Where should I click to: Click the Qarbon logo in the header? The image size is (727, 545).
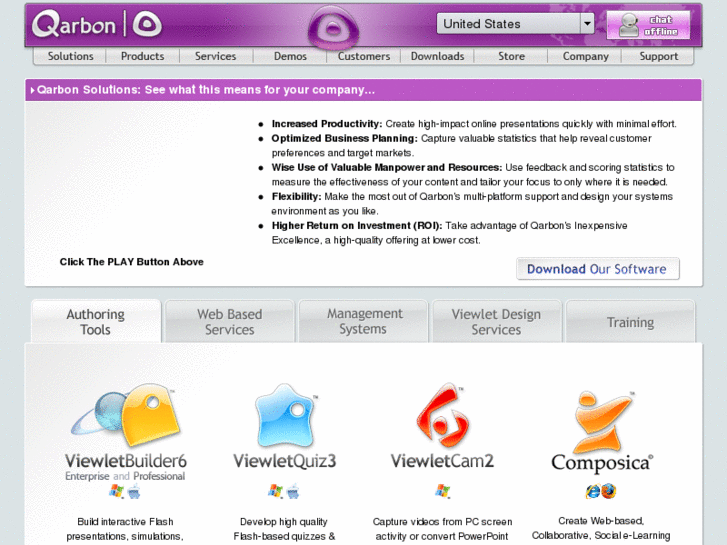coord(74,24)
